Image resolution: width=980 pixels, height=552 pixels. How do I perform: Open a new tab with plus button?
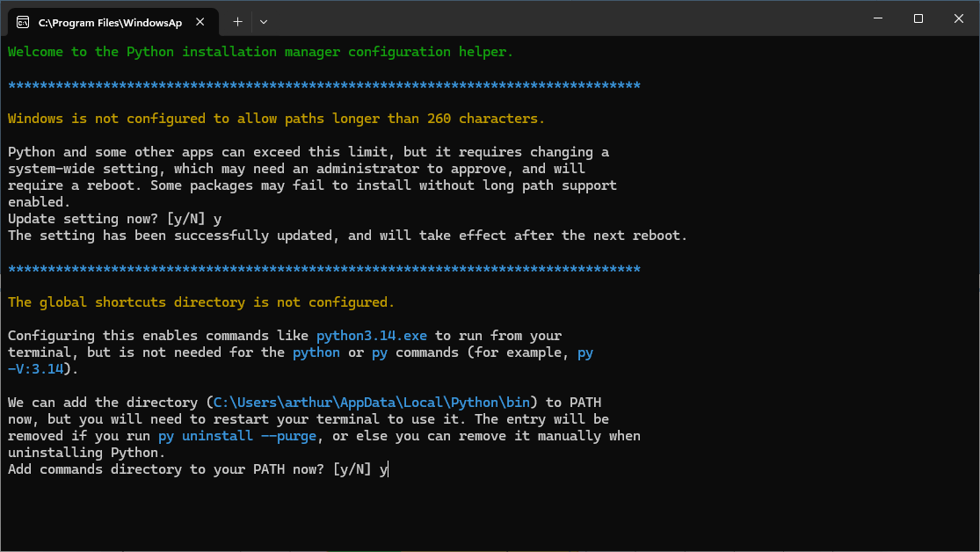click(x=237, y=22)
